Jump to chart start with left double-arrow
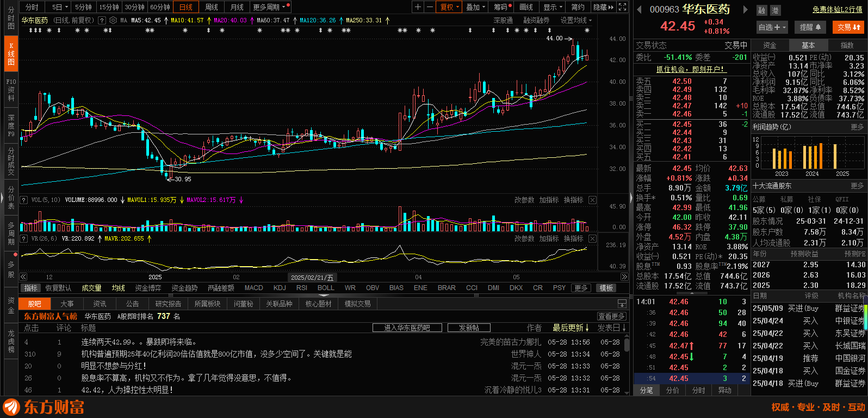The height and width of the screenshot is (418, 868). pos(23,277)
